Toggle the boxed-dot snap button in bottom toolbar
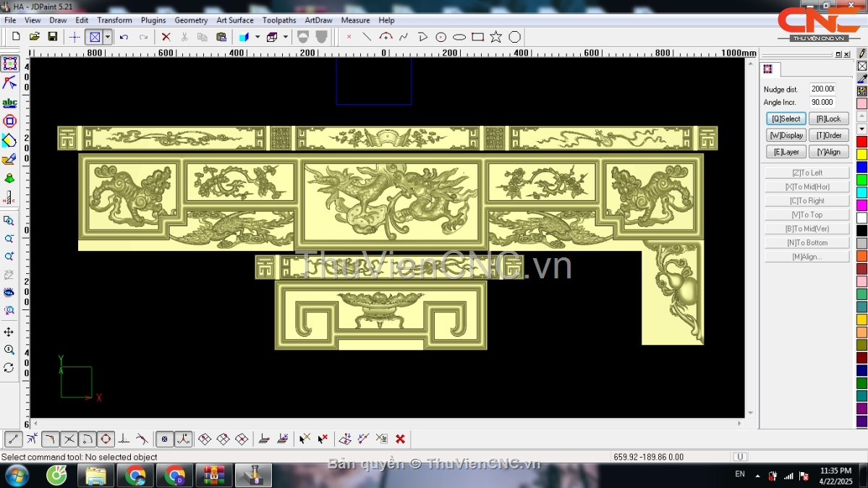The height and width of the screenshot is (488, 868). (165, 439)
